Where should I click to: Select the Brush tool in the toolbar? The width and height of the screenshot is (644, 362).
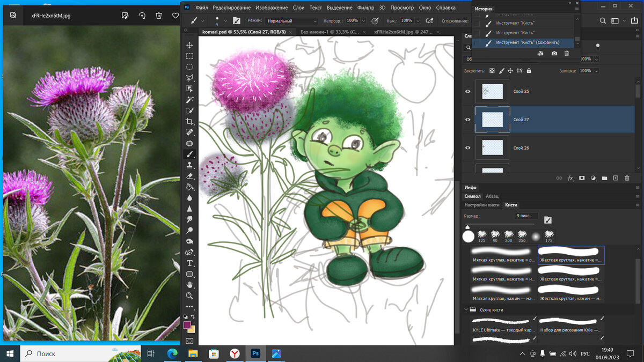click(x=189, y=154)
